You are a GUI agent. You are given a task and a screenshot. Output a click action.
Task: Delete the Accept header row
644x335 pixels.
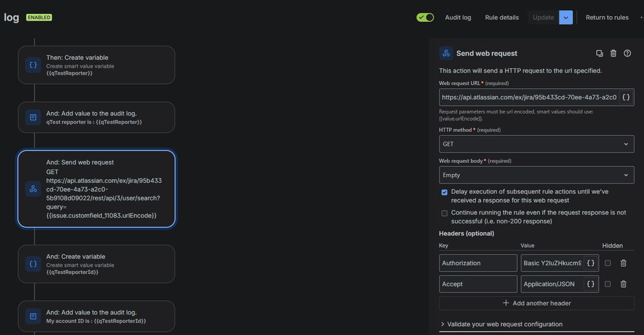[623, 284]
